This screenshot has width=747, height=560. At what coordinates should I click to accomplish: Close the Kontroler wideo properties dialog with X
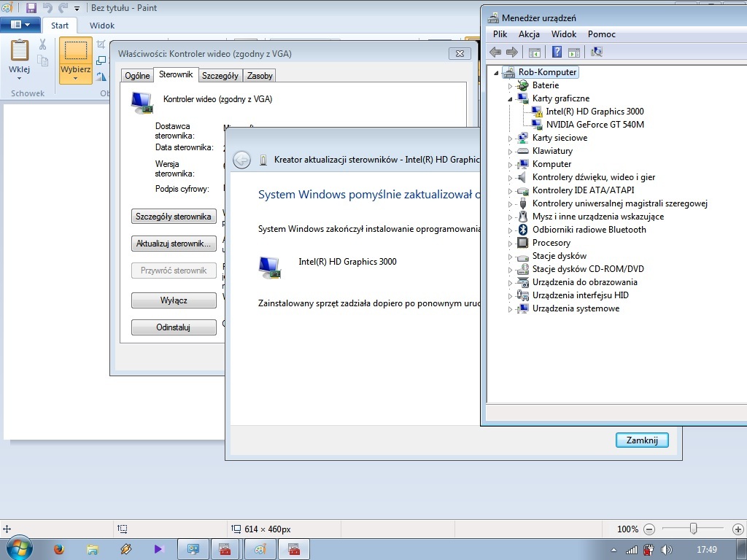click(x=460, y=53)
